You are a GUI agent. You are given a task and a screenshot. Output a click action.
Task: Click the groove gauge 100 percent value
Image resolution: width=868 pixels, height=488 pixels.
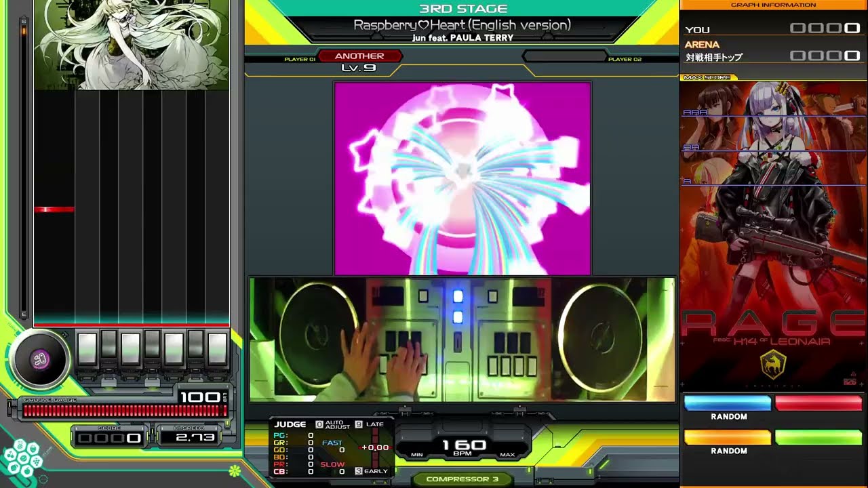200,397
